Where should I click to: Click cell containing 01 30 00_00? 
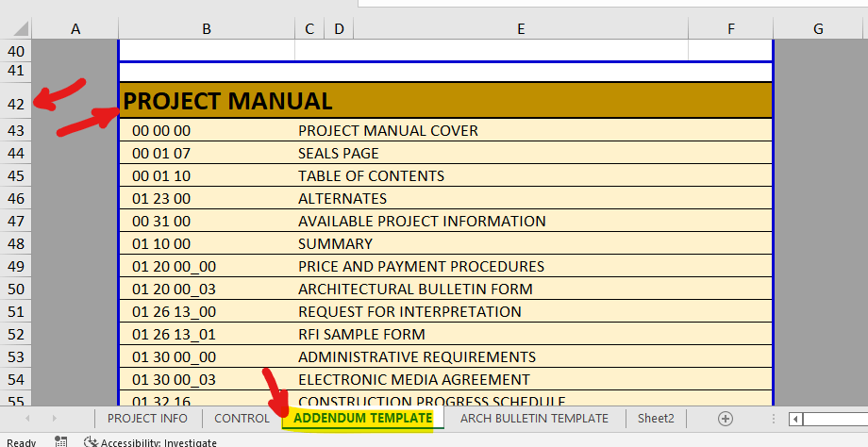tap(207, 357)
